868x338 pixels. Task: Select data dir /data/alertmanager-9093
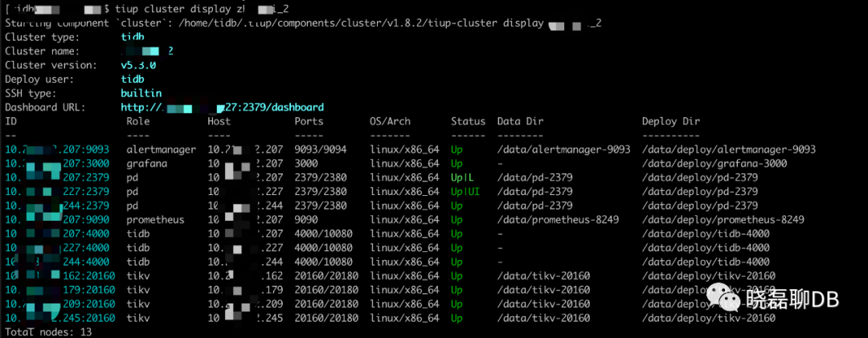(563, 149)
